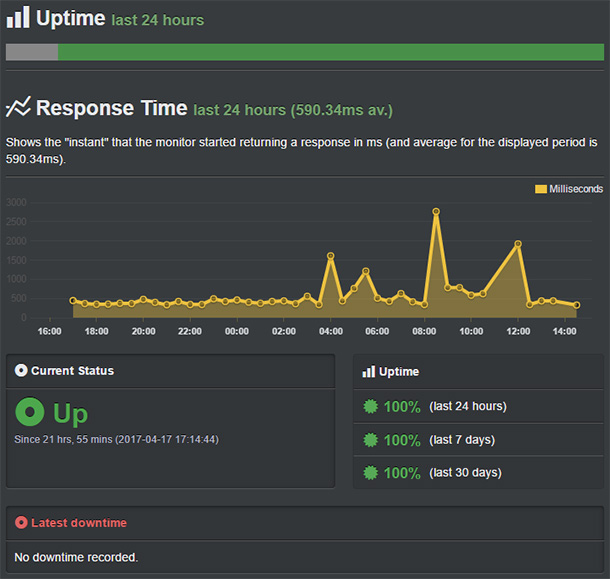
Task: Click the large green Up status circle
Action: pos(31,412)
